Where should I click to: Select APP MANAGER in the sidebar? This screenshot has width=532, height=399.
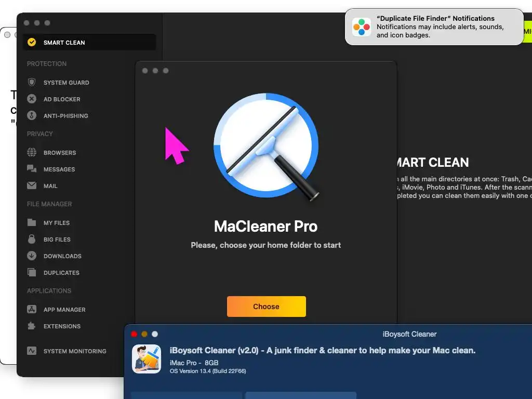point(64,310)
